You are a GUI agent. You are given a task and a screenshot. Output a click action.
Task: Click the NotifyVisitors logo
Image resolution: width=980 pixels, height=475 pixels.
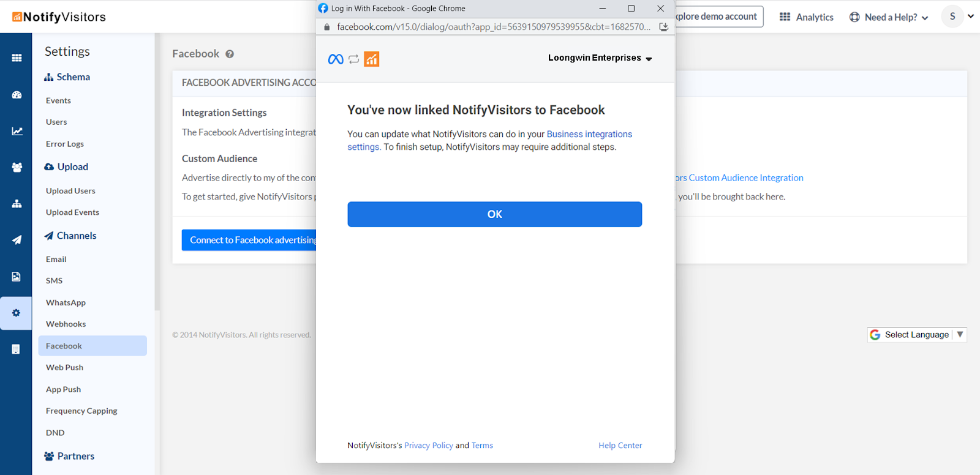click(59, 17)
